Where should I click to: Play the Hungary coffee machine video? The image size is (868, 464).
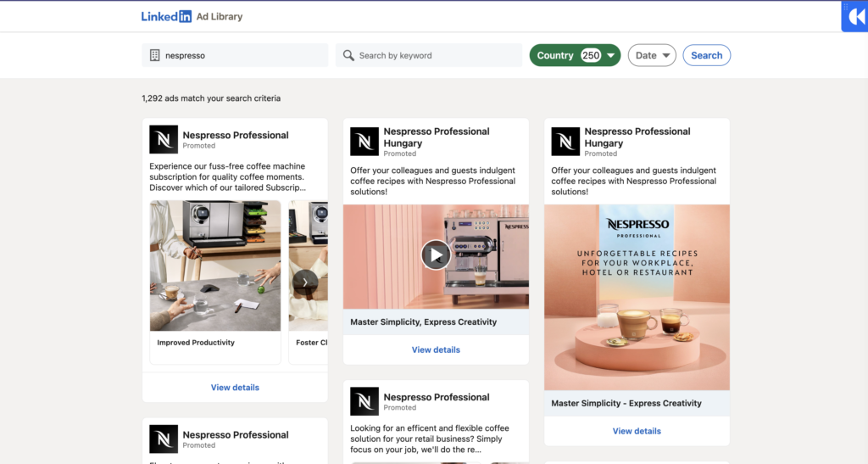436,254
